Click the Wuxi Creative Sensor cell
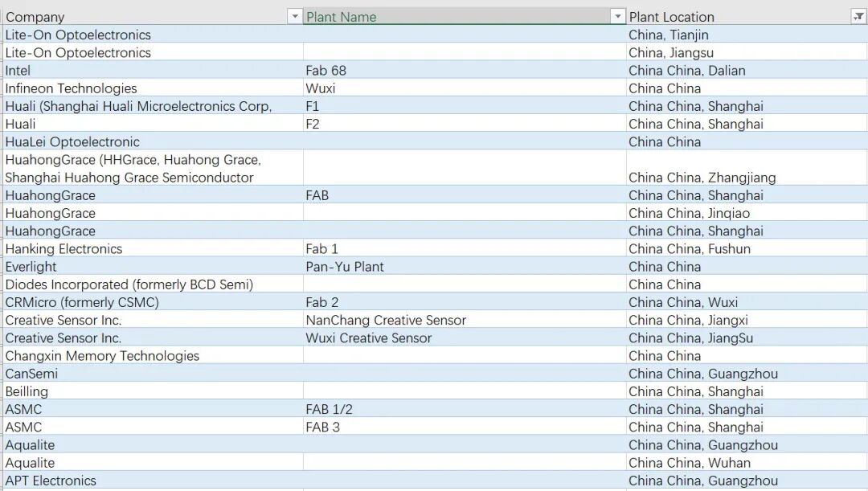Image resolution: width=868 pixels, height=491 pixels. point(465,338)
